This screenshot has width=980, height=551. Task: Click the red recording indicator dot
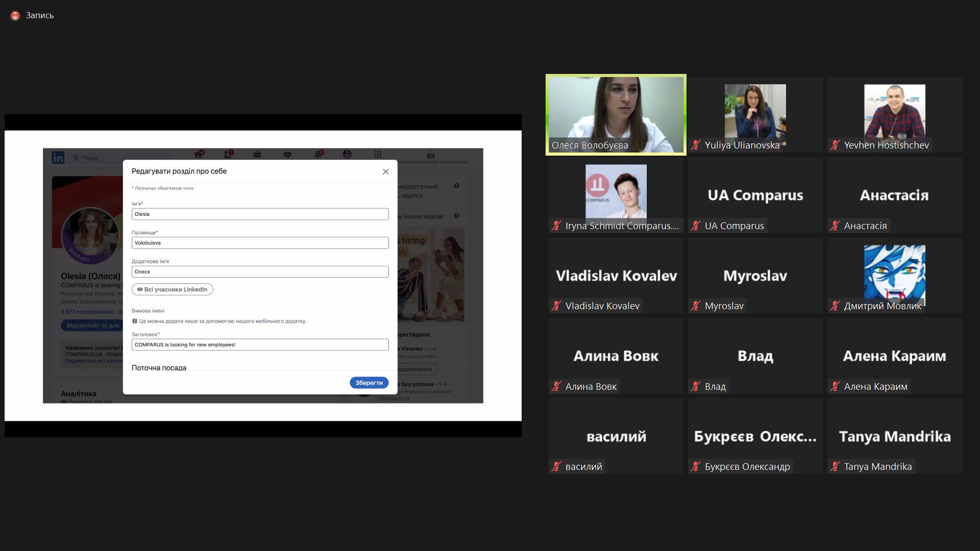[15, 16]
